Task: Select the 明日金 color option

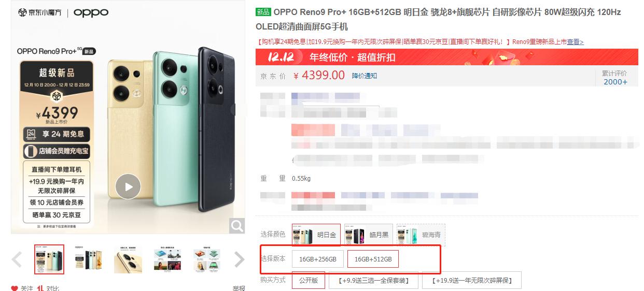Action: (316, 235)
